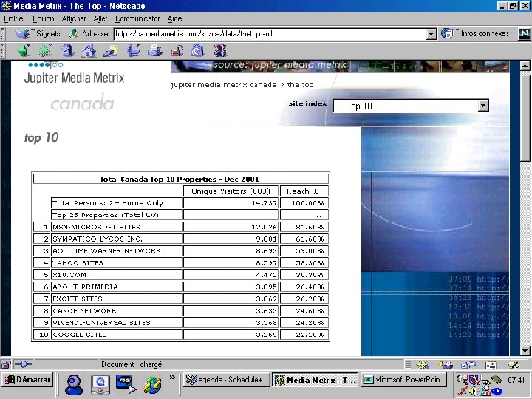The image size is (532, 399).
Task: Open the Aller menu
Action: click(100, 18)
